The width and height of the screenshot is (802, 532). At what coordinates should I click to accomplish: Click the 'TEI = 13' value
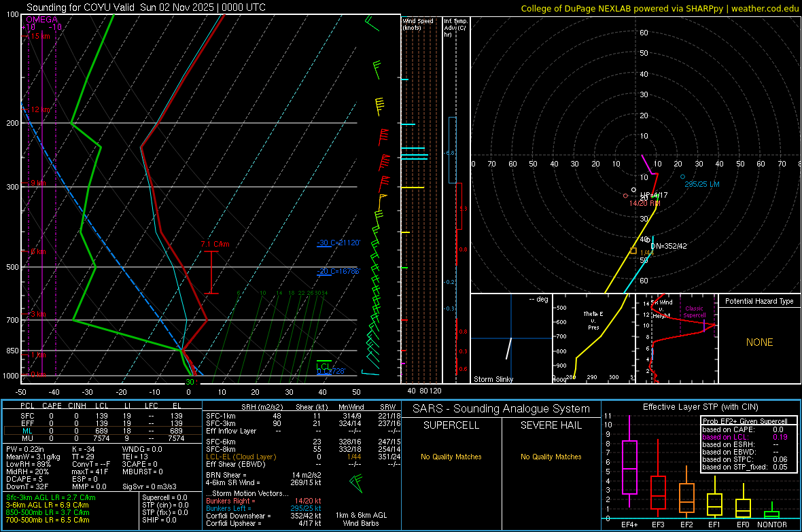pos(135,457)
